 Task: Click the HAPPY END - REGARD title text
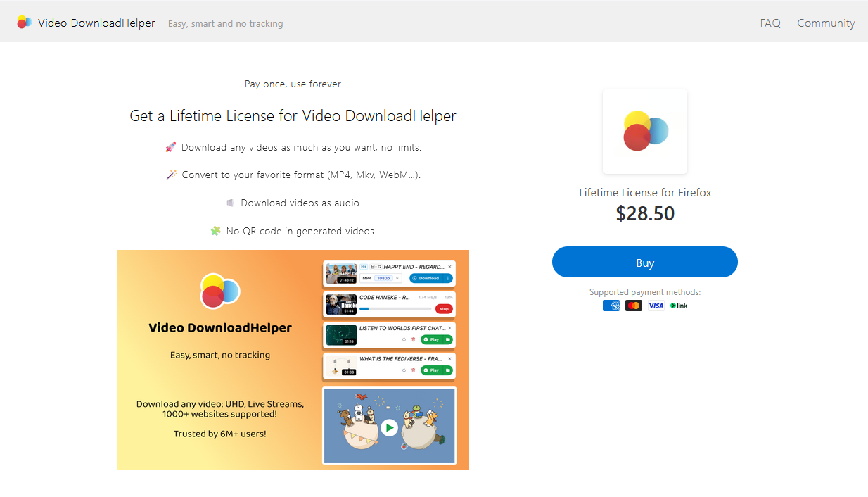point(414,267)
